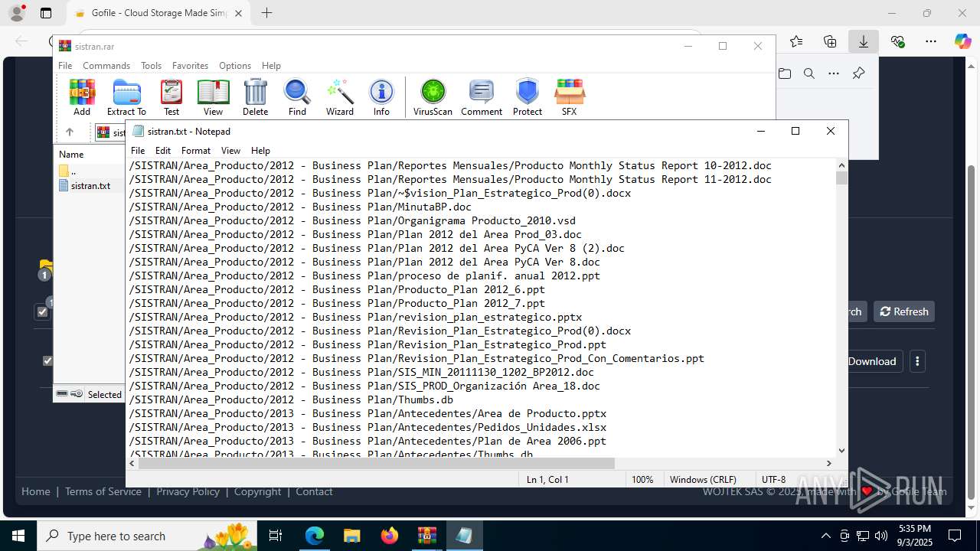
Task: Click the View icon in WinRAR toolbar
Action: tap(213, 97)
